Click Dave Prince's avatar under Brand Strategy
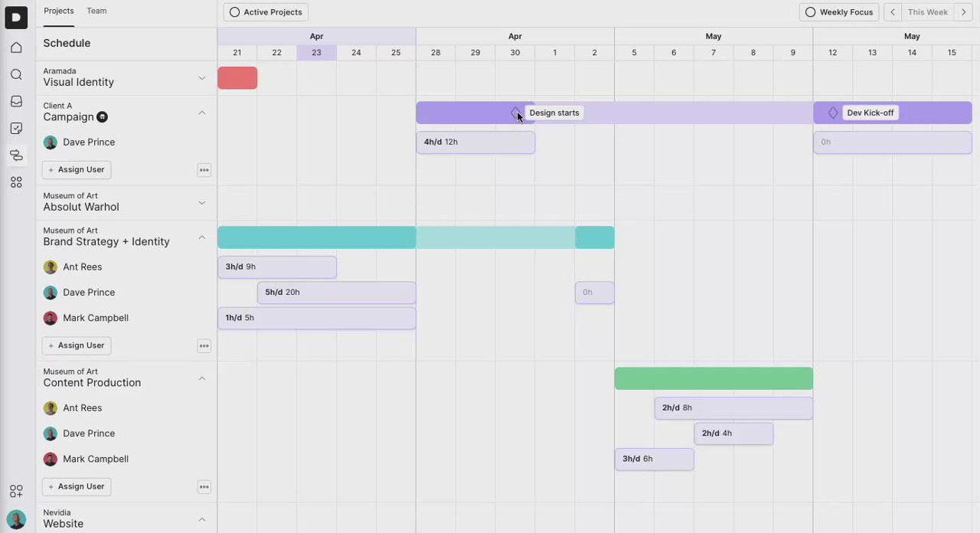Screen dimensions: 980x533 (51, 293)
